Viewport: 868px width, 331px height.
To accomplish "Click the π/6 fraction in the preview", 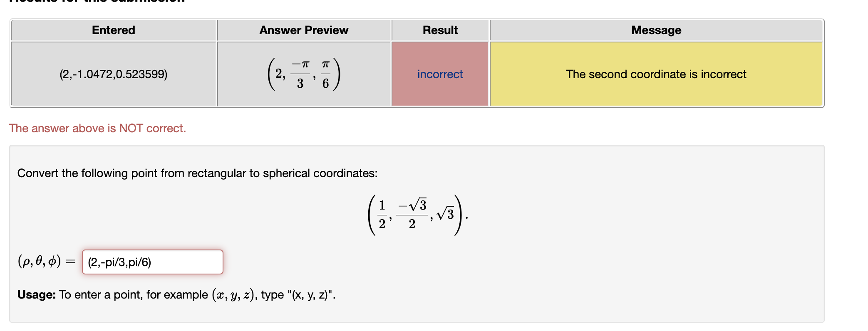I will [326, 74].
